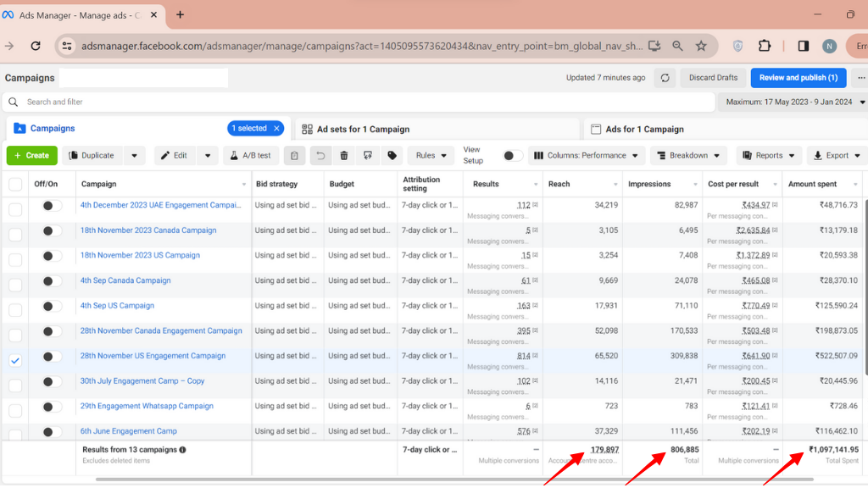Toggle the browser side panel icon
This screenshot has height=488, width=868.
804,46
